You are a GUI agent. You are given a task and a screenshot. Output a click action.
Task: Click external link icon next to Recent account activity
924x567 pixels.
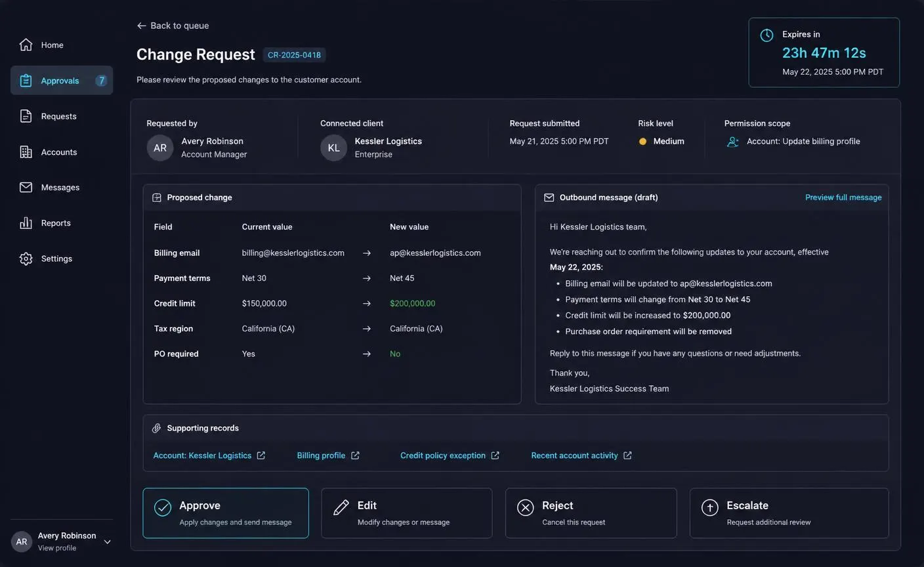tap(627, 455)
